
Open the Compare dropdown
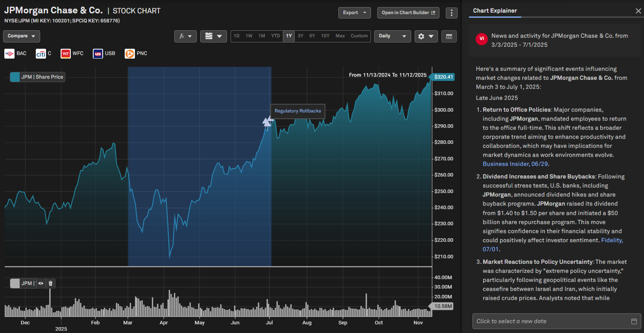tap(22, 36)
